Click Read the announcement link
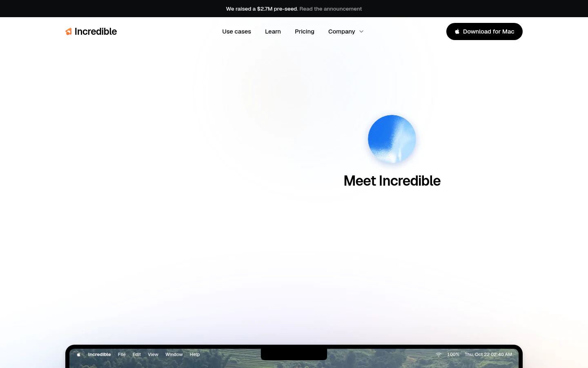 (331, 9)
